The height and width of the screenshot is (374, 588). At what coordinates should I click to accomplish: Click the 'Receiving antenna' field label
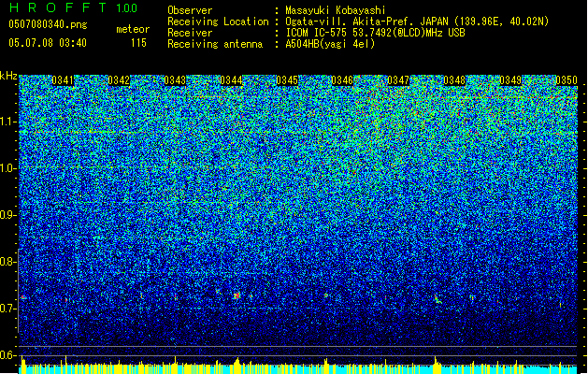[x=215, y=44]
